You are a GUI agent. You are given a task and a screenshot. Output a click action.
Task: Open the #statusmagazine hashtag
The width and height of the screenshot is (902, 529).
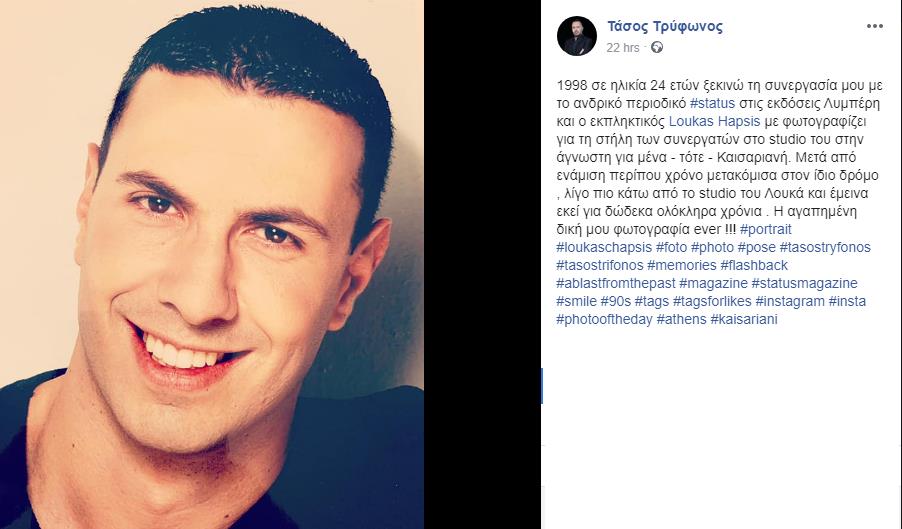(x=804, y=283)
